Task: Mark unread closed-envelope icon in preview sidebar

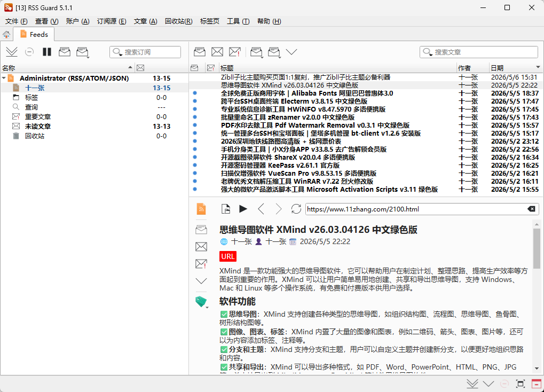Action: [201, 247]
